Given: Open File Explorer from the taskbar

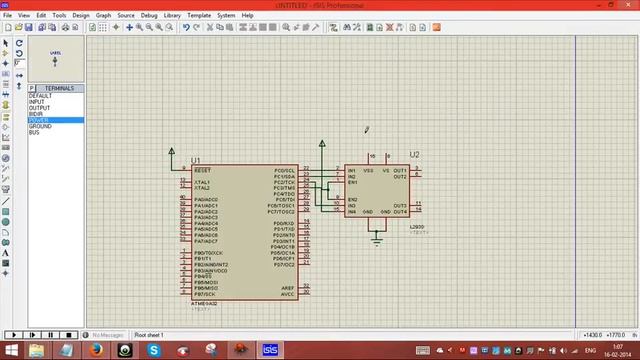Looking at the screenshot, I should click(x=37, y=351).
